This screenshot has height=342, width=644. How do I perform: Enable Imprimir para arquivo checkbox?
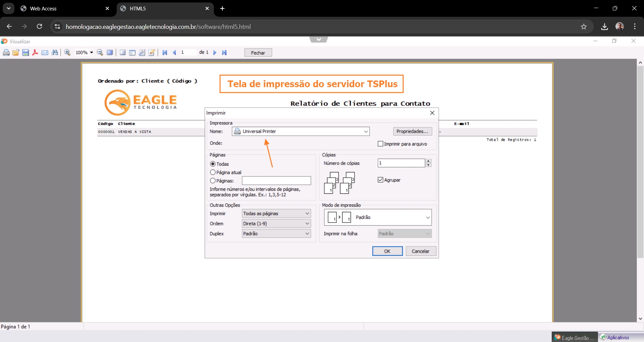point(380,144)
